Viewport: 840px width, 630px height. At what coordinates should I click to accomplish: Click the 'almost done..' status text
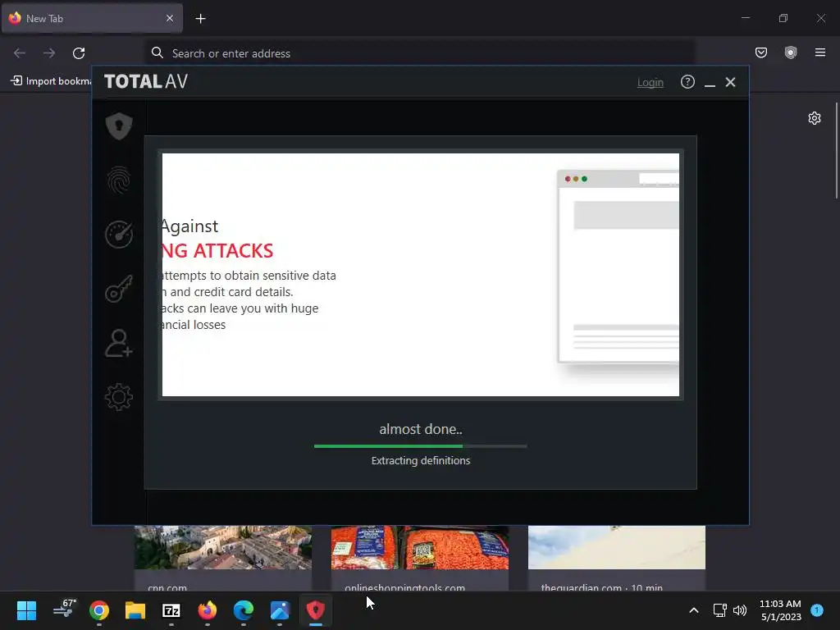click(421, 429)
